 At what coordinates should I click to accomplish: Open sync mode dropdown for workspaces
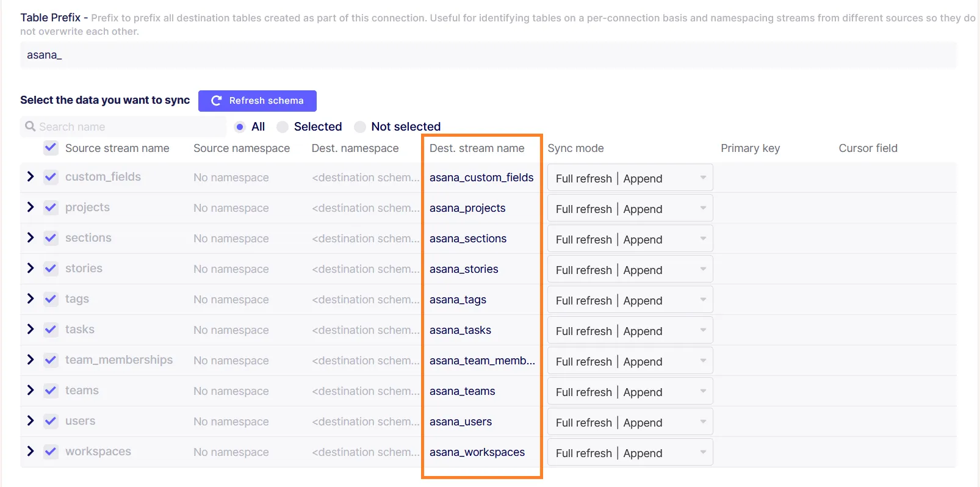[x=630, y=452]
